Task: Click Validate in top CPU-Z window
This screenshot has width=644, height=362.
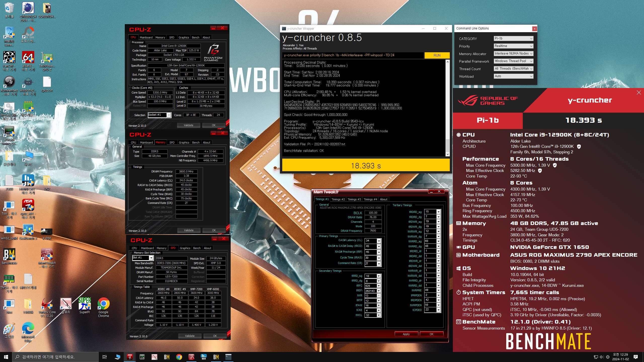Action: (x=188, y=125)
